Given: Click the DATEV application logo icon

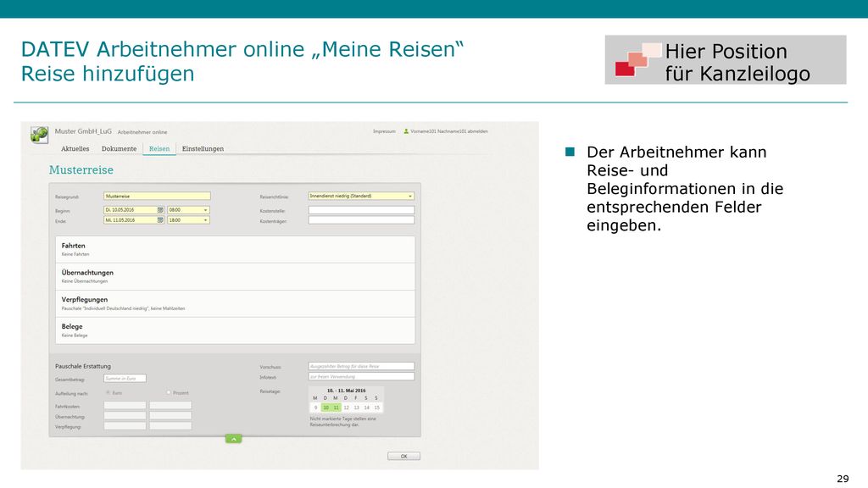Looking at the screenshot, I should 39,134.
